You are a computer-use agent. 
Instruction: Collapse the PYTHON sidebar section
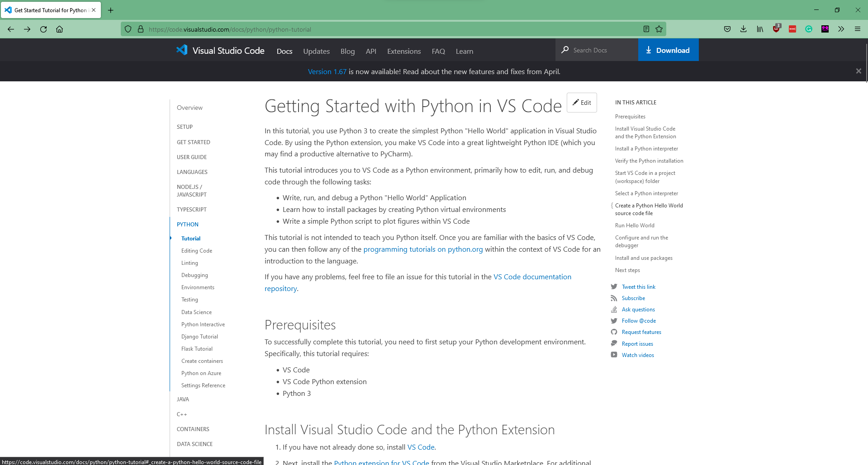(x=188, y=224)
